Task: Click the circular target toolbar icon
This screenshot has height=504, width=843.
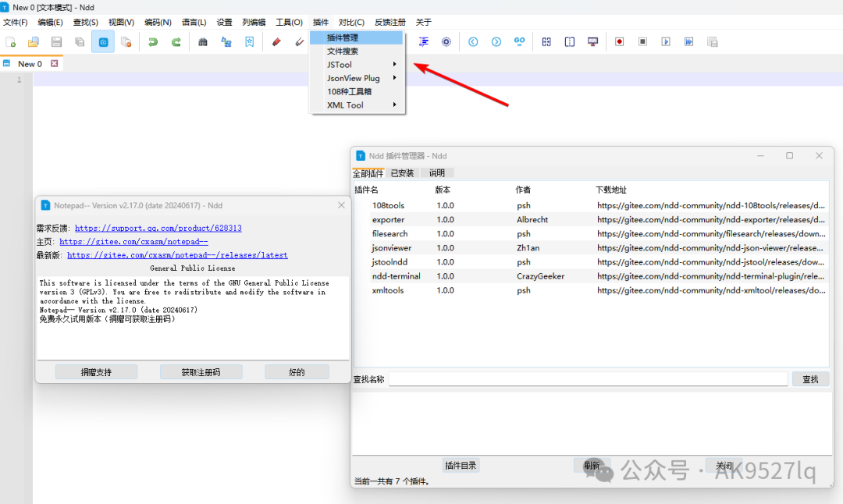Action: [x=446, y=42]
